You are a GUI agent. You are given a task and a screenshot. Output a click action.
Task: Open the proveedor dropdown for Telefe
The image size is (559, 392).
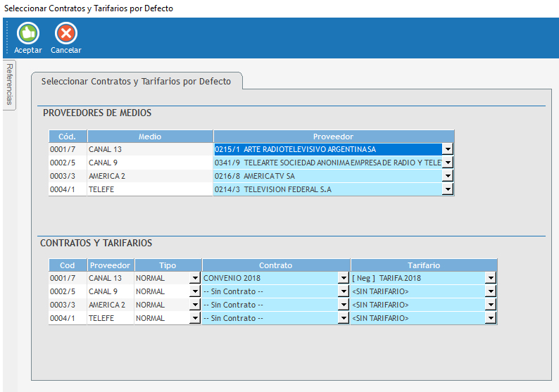coord(447,189)
